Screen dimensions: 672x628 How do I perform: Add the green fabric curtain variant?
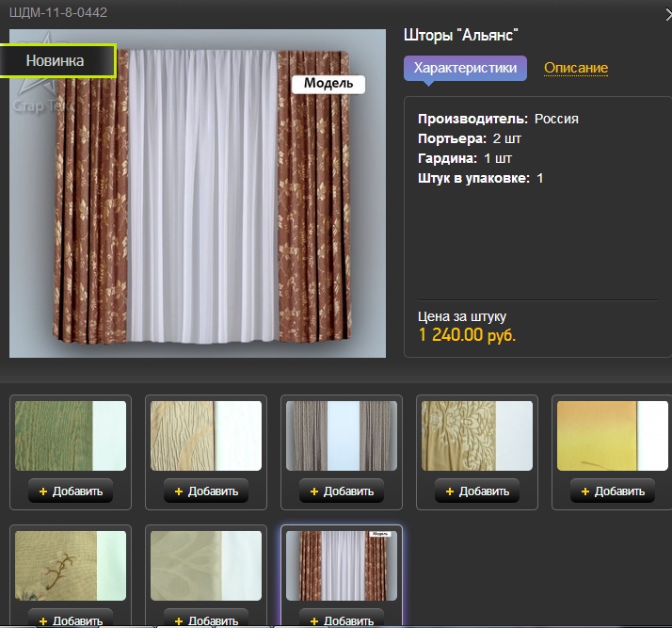pos(71,491)
